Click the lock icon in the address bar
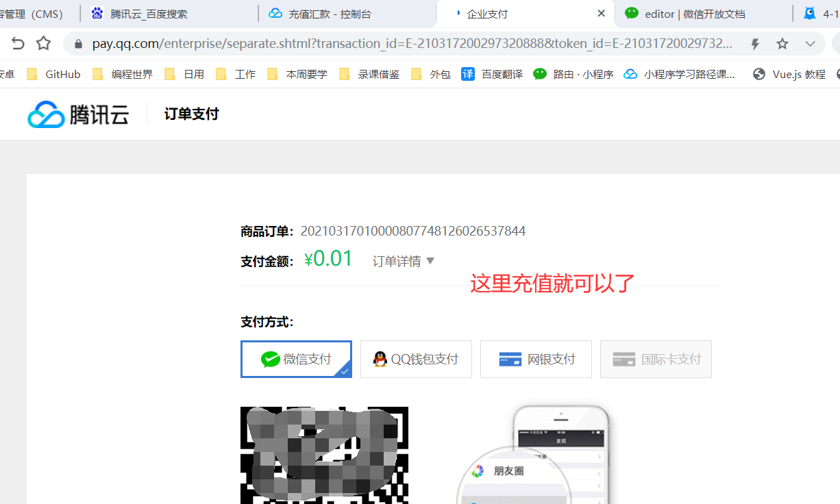 click(78, 44)
